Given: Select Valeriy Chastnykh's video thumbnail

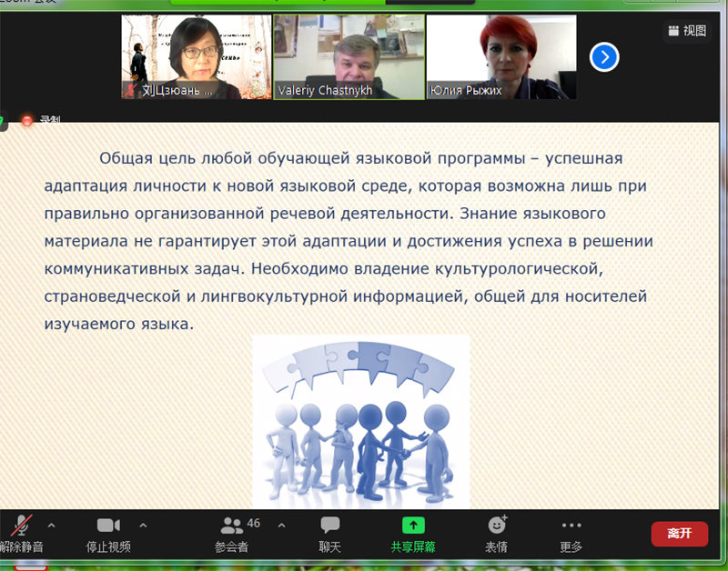Looking at the screenshot, I should click(x=349, y=56).
